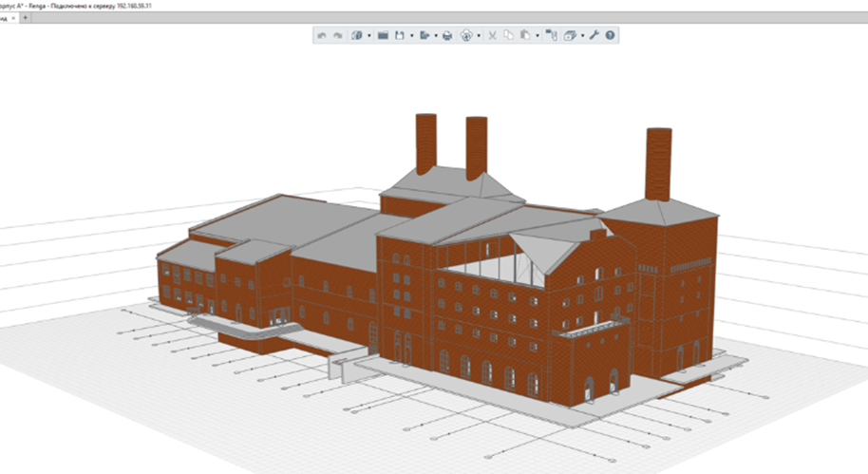868x474 pixels.
Task: Open the view styles dropdown arrow
Action: 582,36
